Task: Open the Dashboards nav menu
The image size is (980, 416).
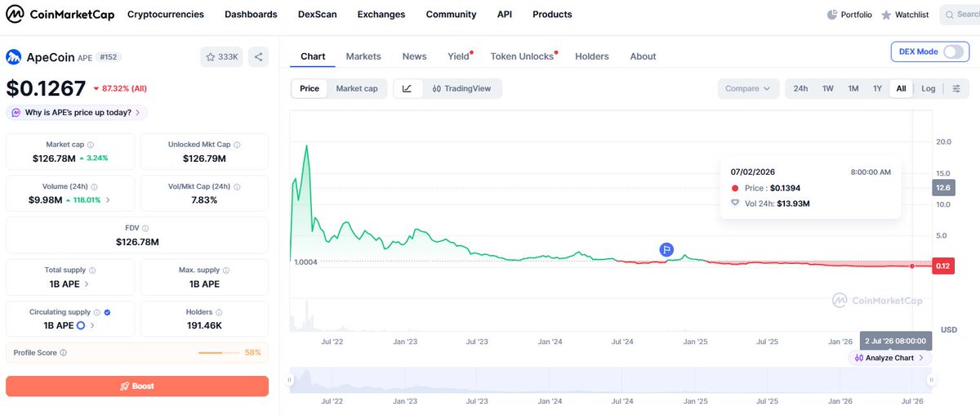Action: tap(251, 15)
